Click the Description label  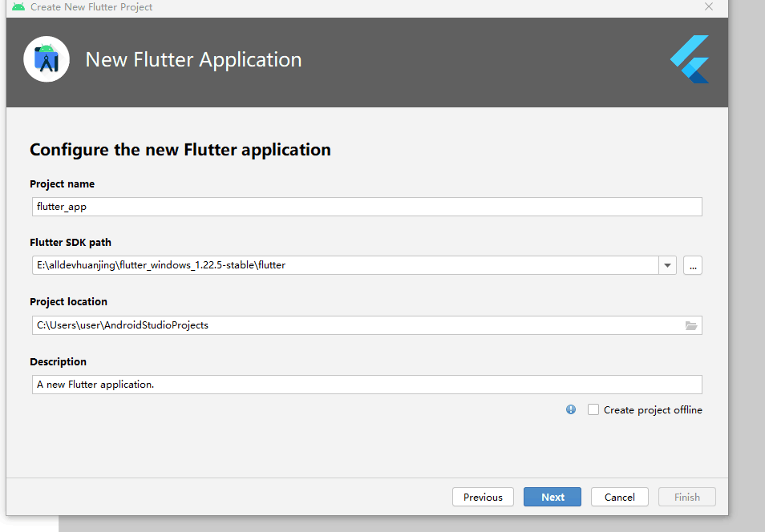(58, 362)
